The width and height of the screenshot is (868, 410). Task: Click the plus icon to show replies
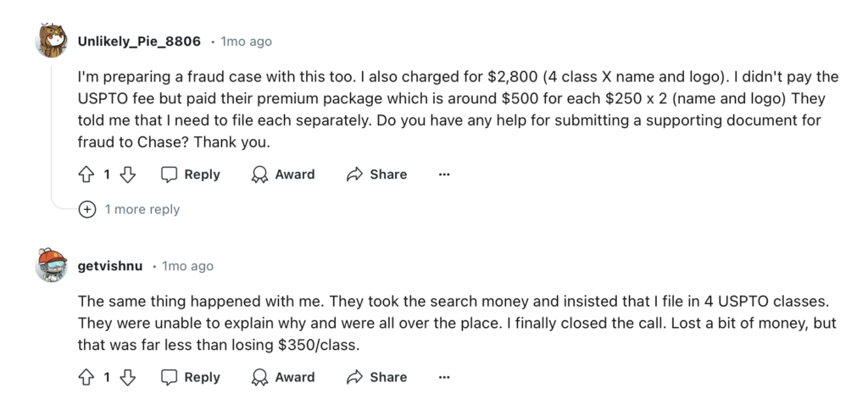pyautogui.click(x=86, y=209)
